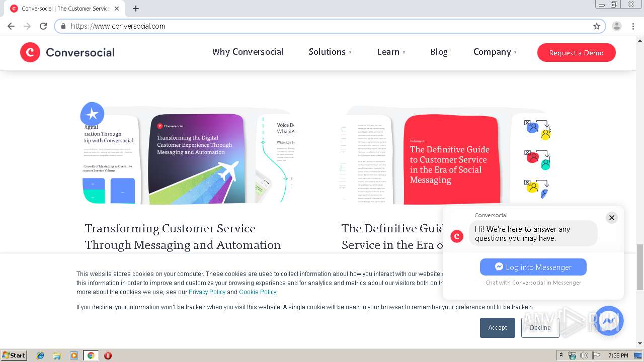
Task: Open the Privacy Policy link
Action: tap(207, 292)
